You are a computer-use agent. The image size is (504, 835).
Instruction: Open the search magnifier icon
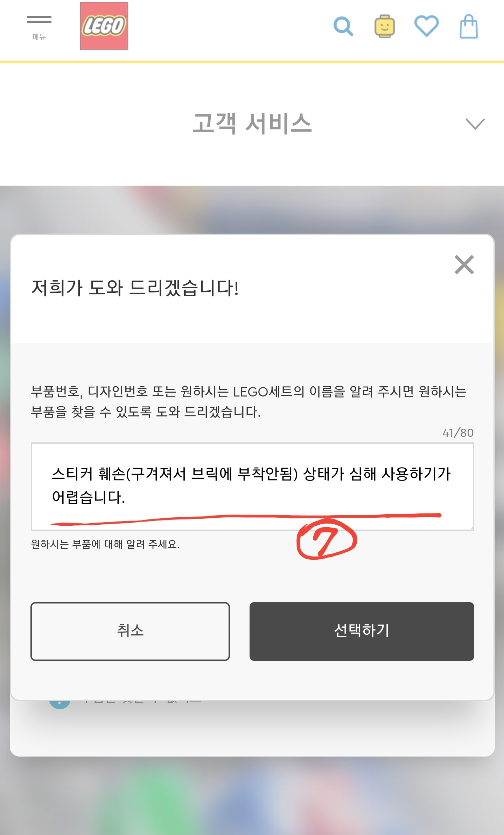(343, 26)
